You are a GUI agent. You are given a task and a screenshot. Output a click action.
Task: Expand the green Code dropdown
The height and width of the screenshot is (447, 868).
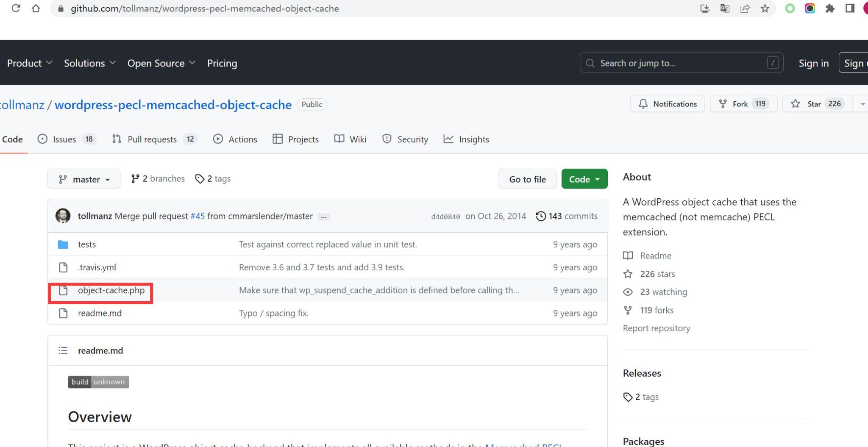click(x=584, y=179)
